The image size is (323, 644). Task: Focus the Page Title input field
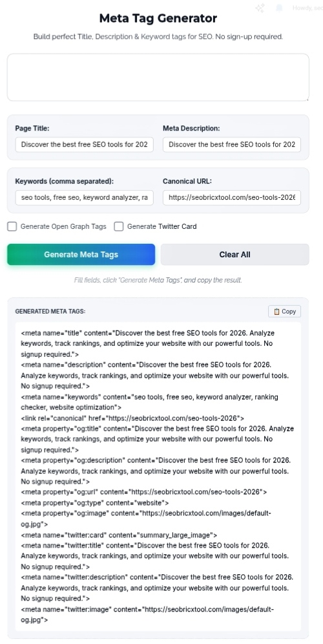[85, 145]
